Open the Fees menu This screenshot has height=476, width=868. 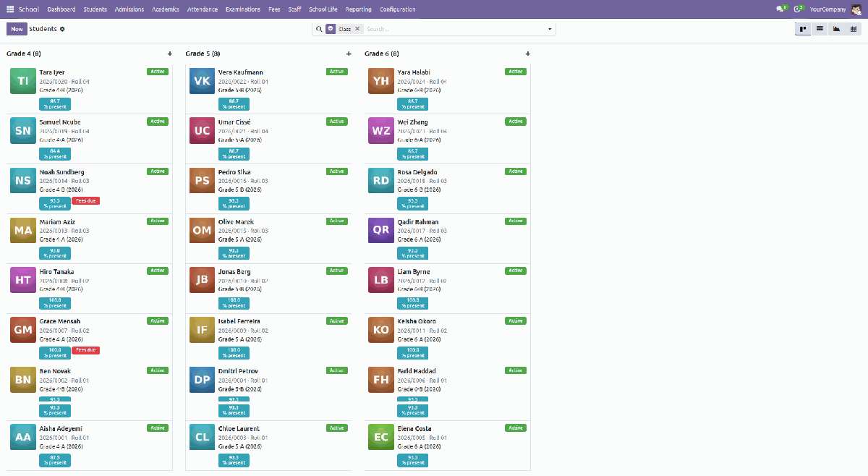point(274,9)
